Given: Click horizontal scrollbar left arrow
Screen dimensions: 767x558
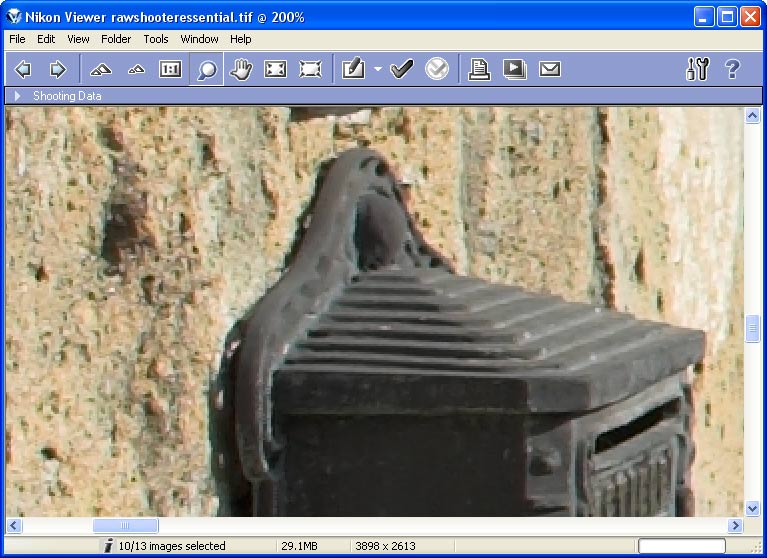Looking at the screenshot, I should click(14, 526).
